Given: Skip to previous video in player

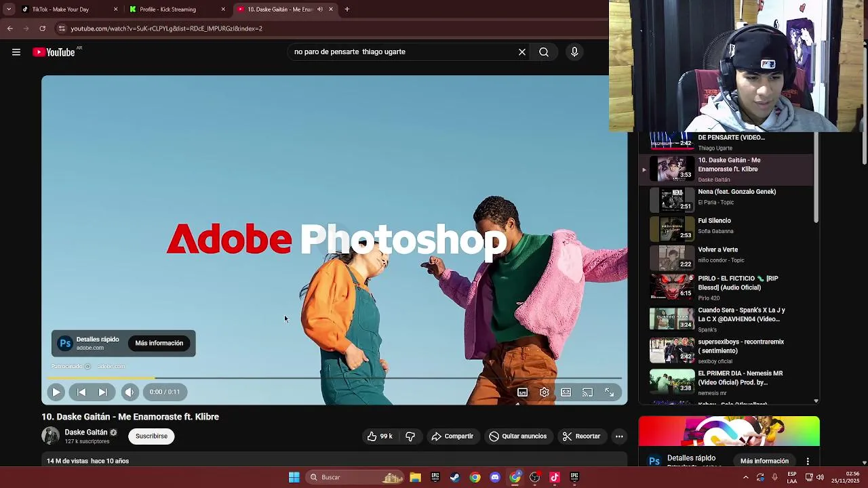Looking at the screenshot, I should 81,392.
